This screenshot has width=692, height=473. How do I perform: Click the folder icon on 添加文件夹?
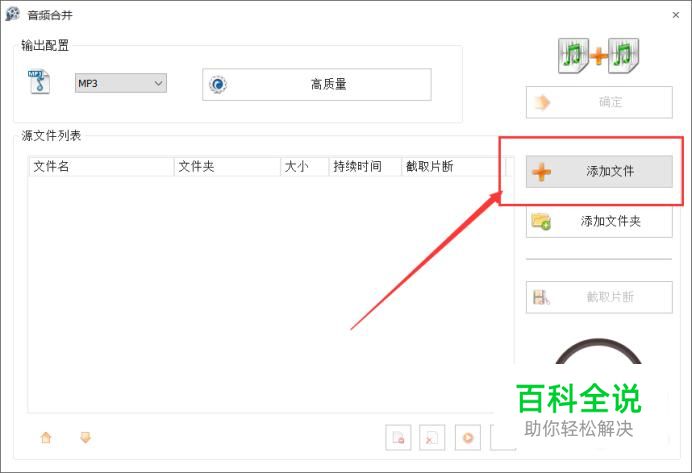[x=541, y=221]
